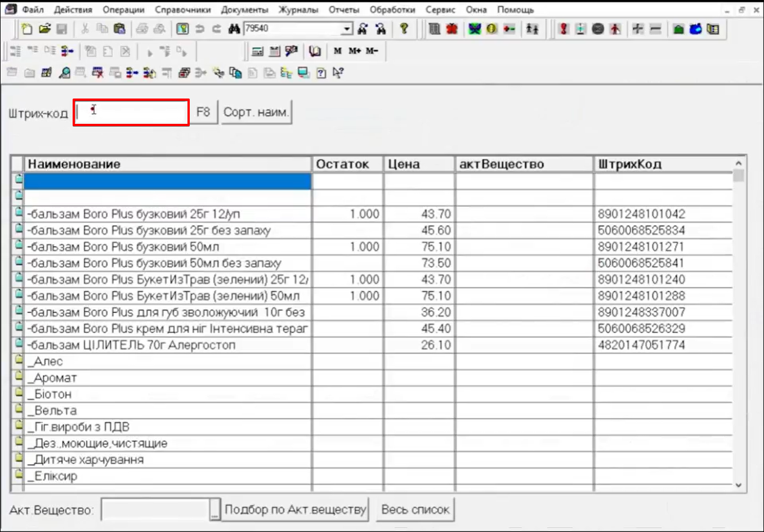Click the yellow question mark Help icon

404,29
